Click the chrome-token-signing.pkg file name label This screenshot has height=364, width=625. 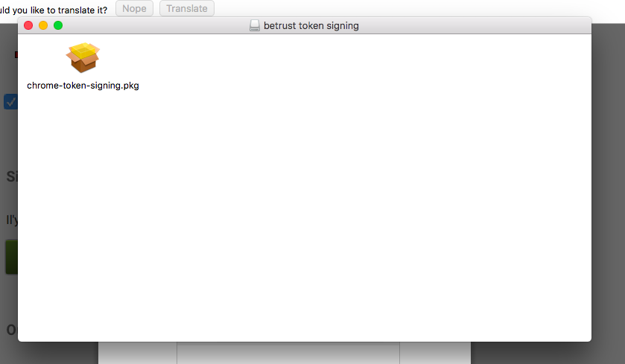83,86
